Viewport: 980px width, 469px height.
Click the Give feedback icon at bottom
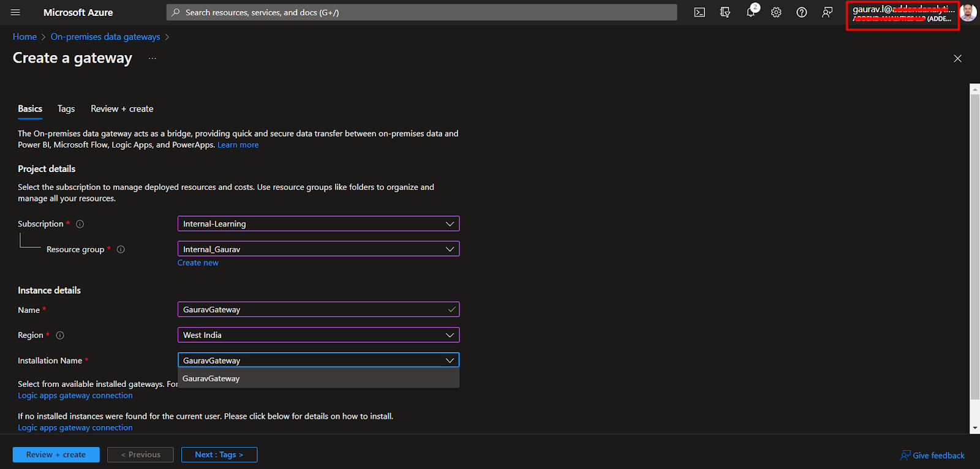(x=905, y=456)
